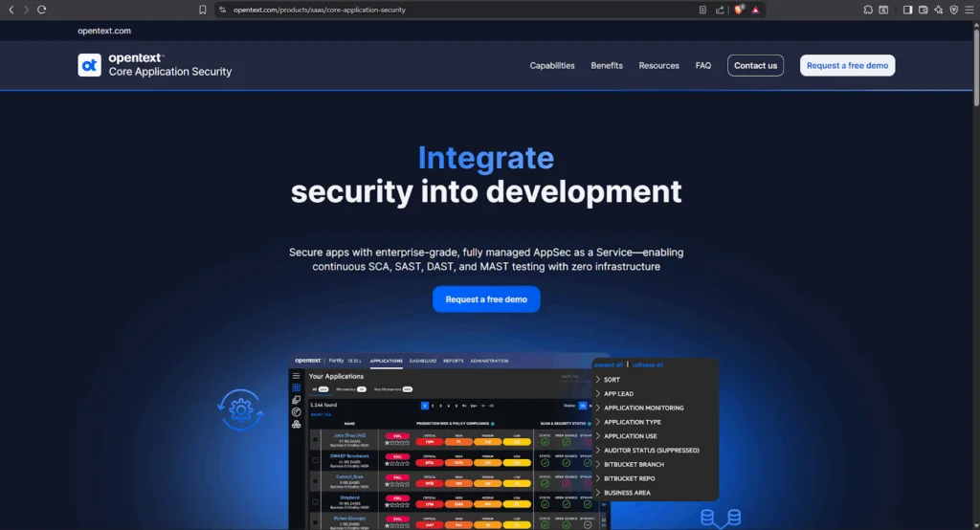980x530 pixels.
Task: Open the Leo AI sparkle icon
Action: (x=938, y=10)
